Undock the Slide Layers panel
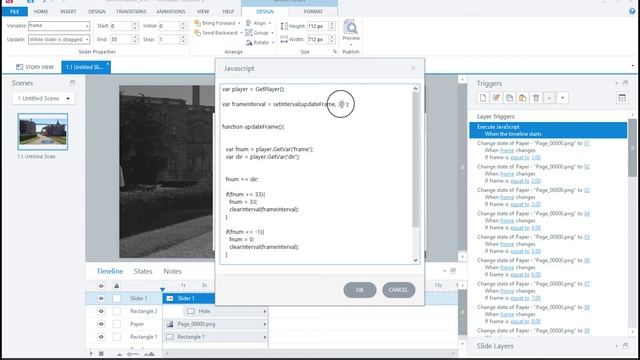Viewport: 640px width, 360px height. (625, 346)
